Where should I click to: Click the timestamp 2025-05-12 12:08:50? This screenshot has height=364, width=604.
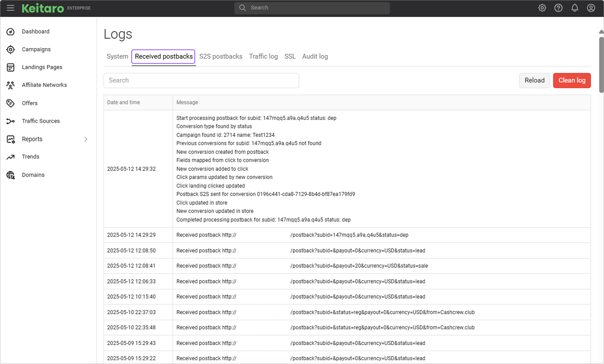click(x=131, y=251)
